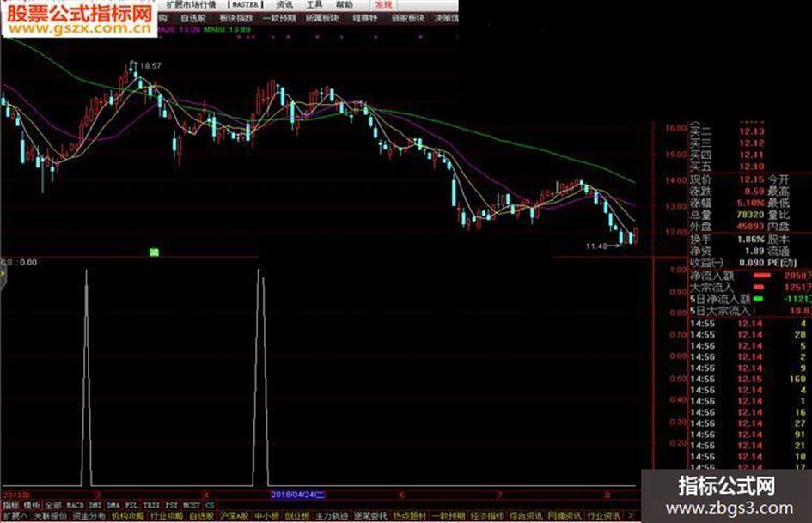Open the 自选股 tab in the bottom bar
The height and width of the screenshot is (523, 812).
201,516
